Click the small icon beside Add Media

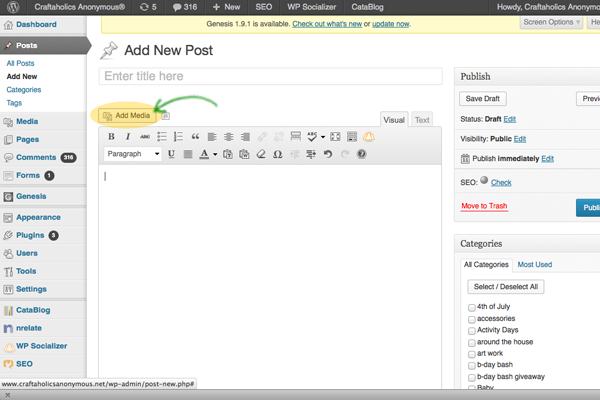point(165,116)
